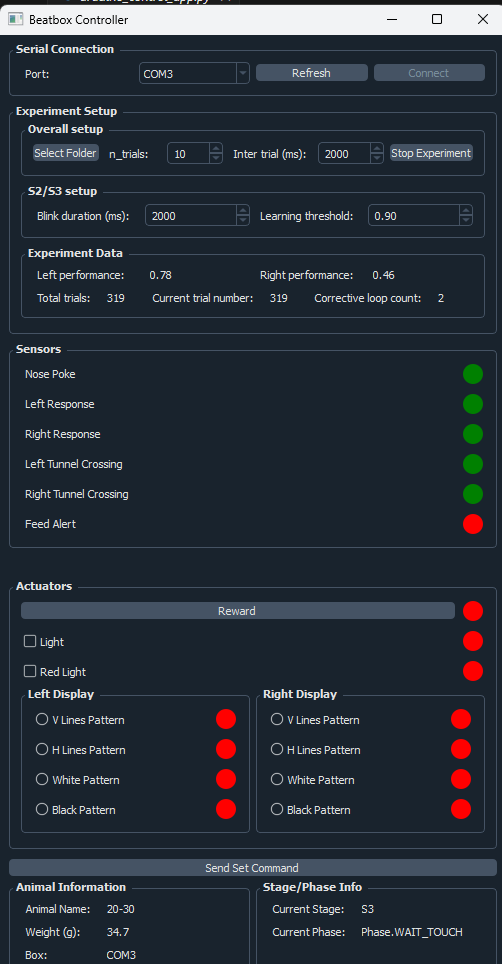Screen dimensions: 502x964
Task: Click the Corrective loop count value
Action: [x=441, y=298]
